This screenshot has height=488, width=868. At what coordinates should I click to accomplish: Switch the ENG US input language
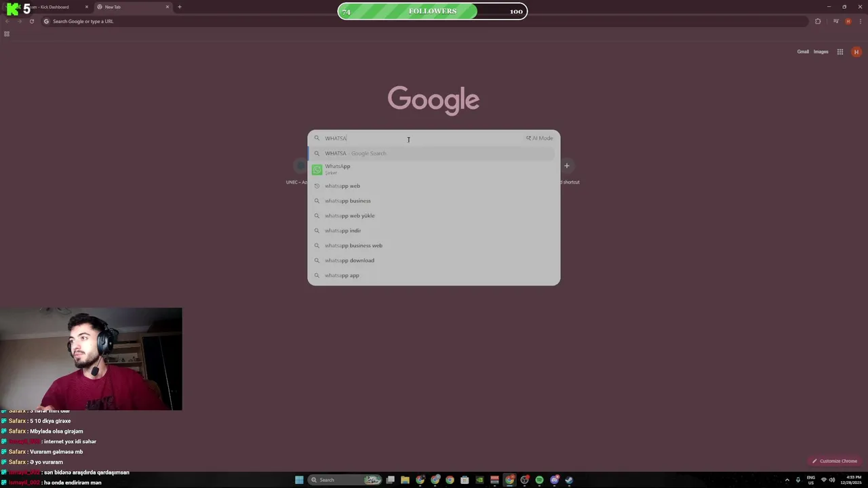pos(811,480)
